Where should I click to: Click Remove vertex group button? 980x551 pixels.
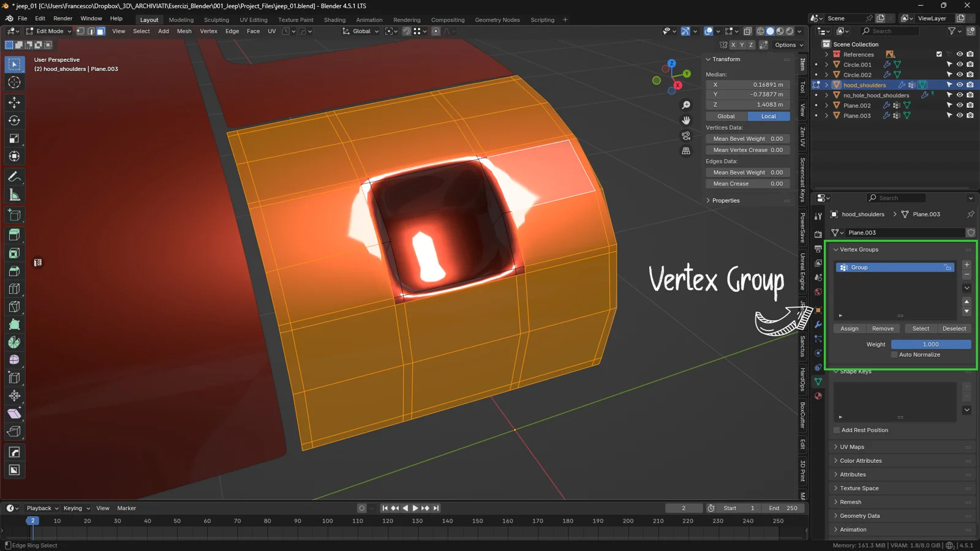tap(883, 329)
